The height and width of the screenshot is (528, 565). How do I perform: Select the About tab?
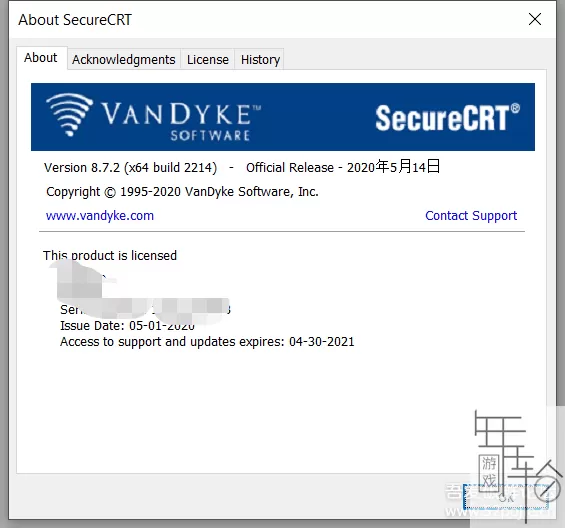click(41, 58)
